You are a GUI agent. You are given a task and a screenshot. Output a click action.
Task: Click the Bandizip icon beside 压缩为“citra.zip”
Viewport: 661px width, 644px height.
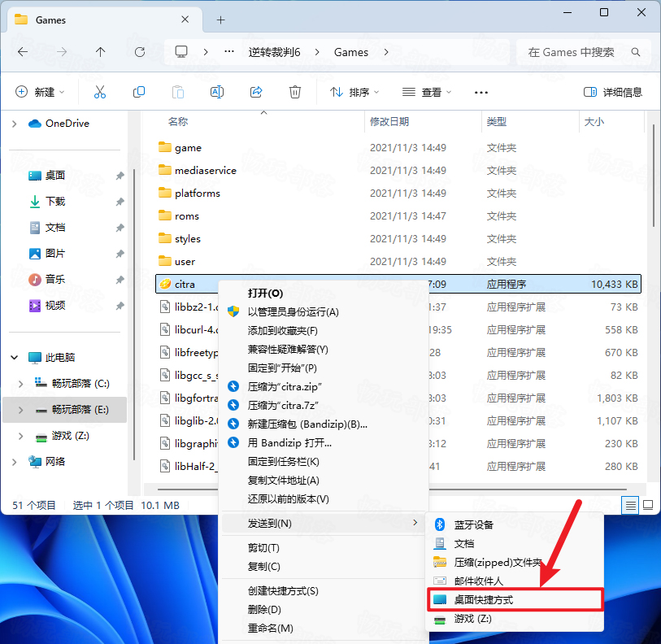point(233,386)
